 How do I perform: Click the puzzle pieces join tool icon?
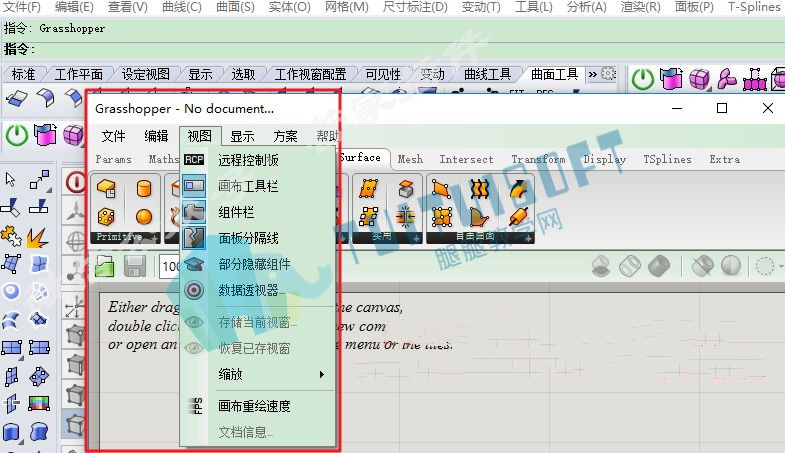click(11, 236)
